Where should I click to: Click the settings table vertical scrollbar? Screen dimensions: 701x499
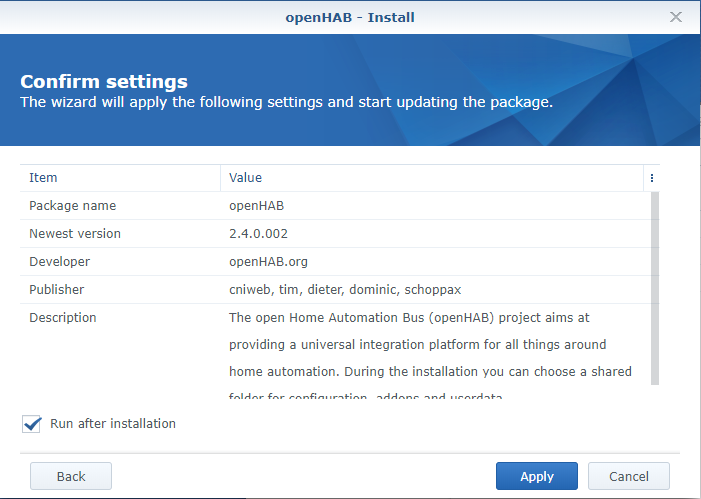point(655,288)
